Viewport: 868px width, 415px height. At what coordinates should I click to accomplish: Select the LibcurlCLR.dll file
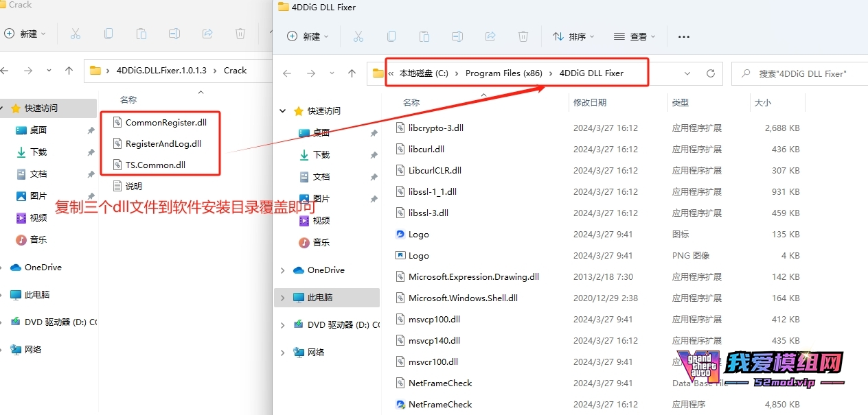click(x=435, y=171)
